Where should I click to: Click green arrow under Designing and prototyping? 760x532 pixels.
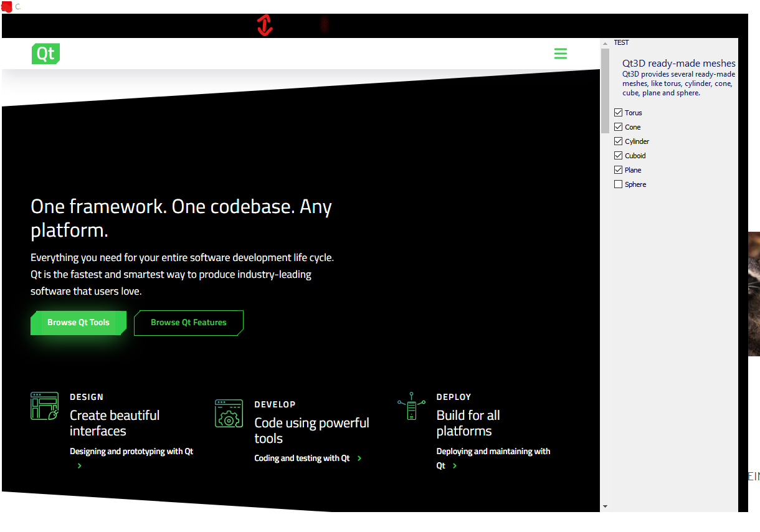80,466
